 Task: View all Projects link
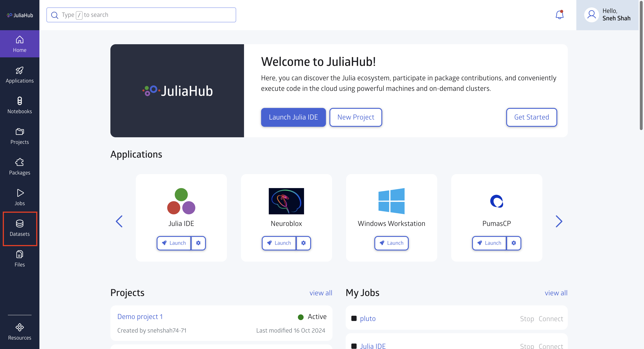[321, 293]
